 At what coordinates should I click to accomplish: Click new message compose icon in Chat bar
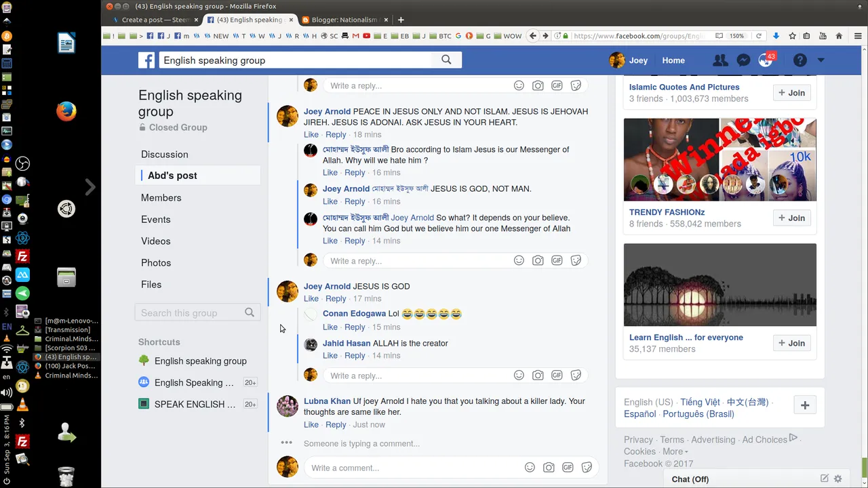pyautogui.click(x=825, y=479)
